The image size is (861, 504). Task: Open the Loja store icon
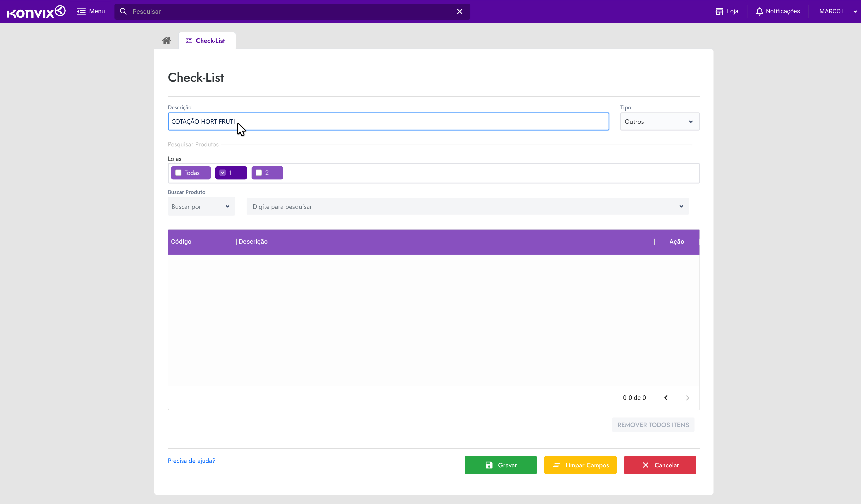(x=719, y=11)
